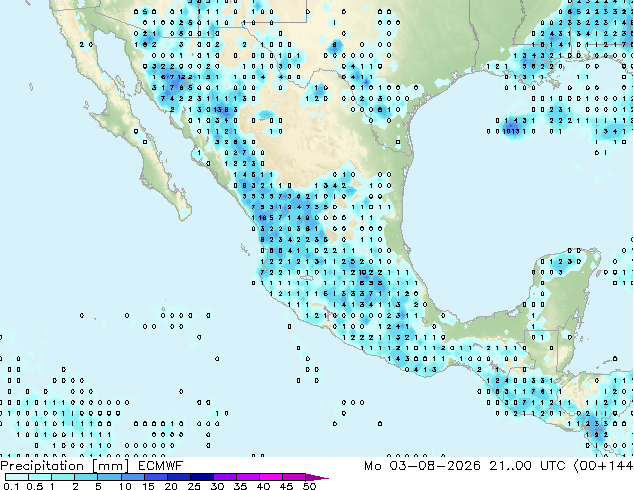Viewport: 634px width, 490px height.
Task: Pick the 1–2 mm legend color box
Action: click(x=63, y=477)
